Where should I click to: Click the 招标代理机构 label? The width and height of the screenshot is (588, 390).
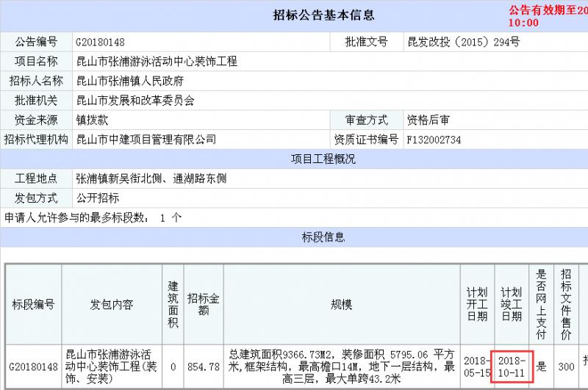(36, 140)
